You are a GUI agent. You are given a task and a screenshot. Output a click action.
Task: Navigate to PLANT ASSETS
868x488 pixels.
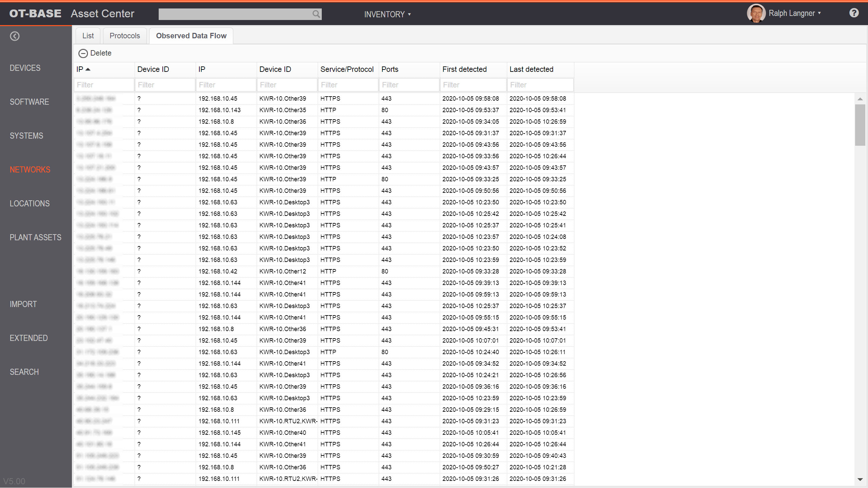pos(35,237)
